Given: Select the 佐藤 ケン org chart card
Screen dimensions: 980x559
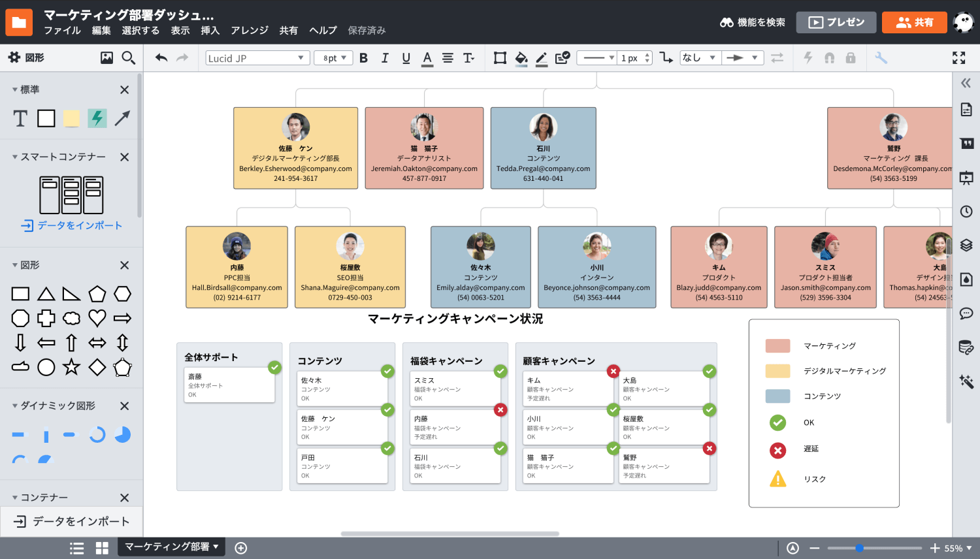Looking at the screenshot, I should 295,148.
